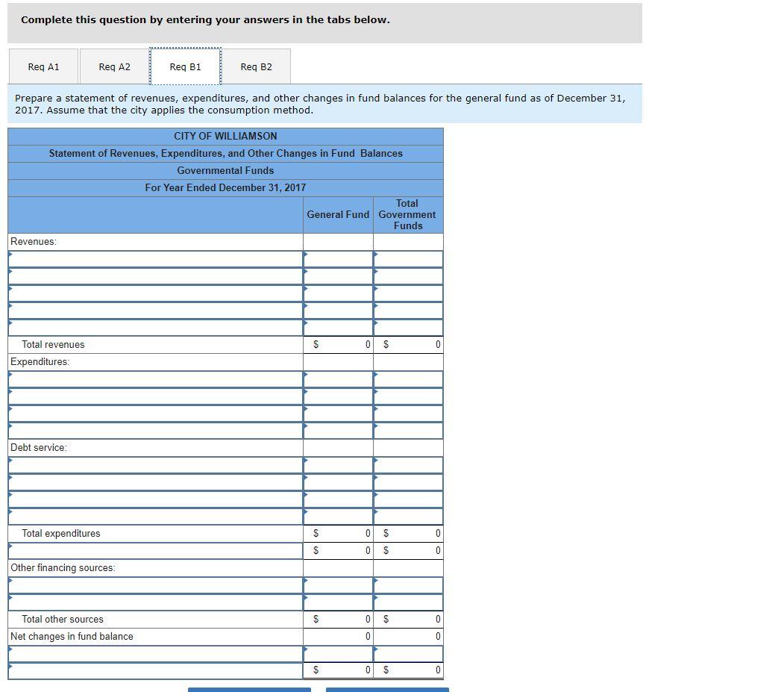Screen dimensions: 784x692
Task: Click Total Government Funds cell in second expenditure row
Action: coord(409,396)
